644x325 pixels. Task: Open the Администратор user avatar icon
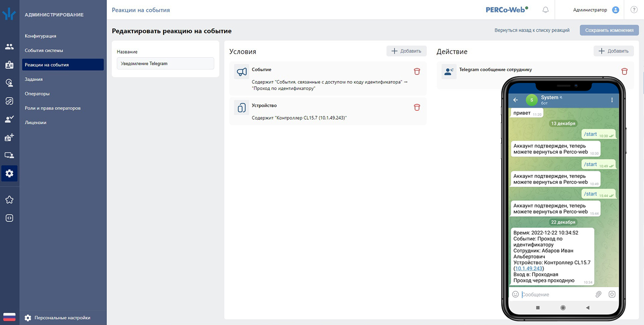coord(616,10)
